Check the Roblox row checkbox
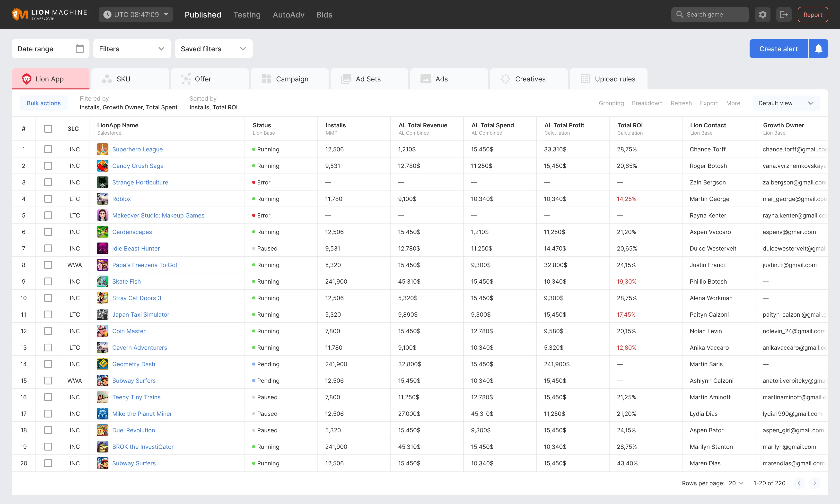Screen dimensions: 840x504 [48, 199]
